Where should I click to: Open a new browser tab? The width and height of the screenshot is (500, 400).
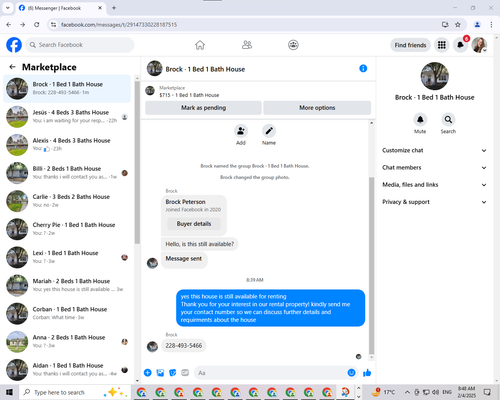[x=114, y=8]
